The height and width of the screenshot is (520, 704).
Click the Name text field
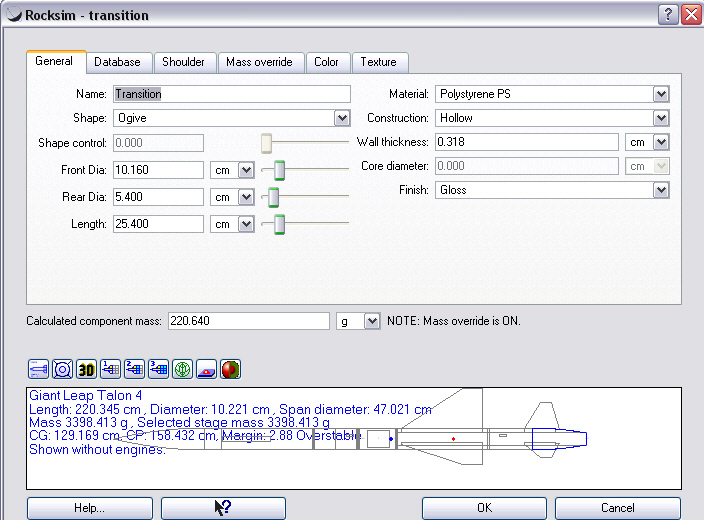point(232,94)
